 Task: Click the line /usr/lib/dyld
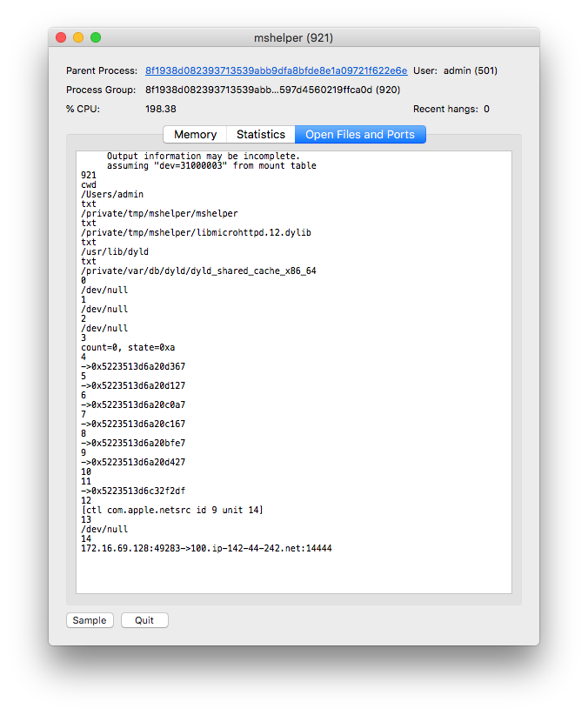point(115,251)
